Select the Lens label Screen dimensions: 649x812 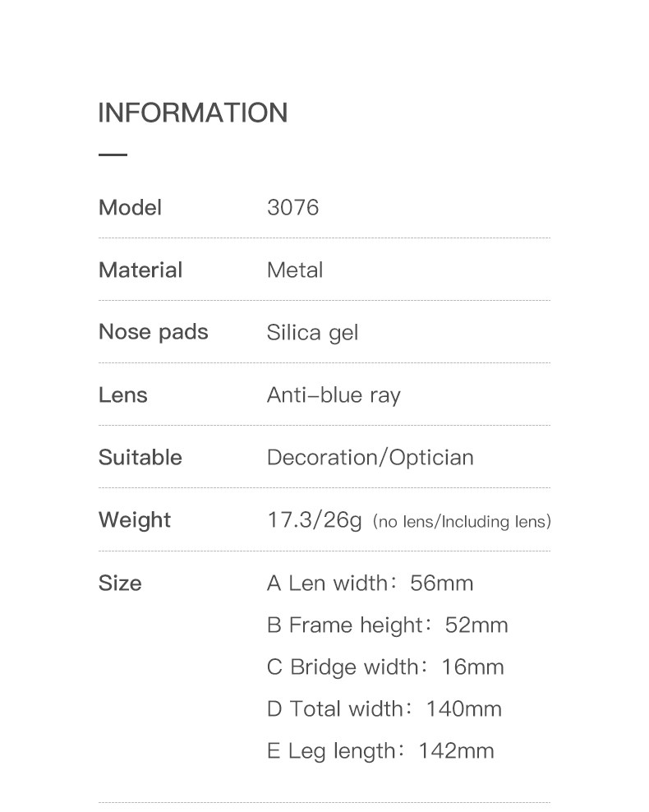pyautogui.click(x=123, y=395)
